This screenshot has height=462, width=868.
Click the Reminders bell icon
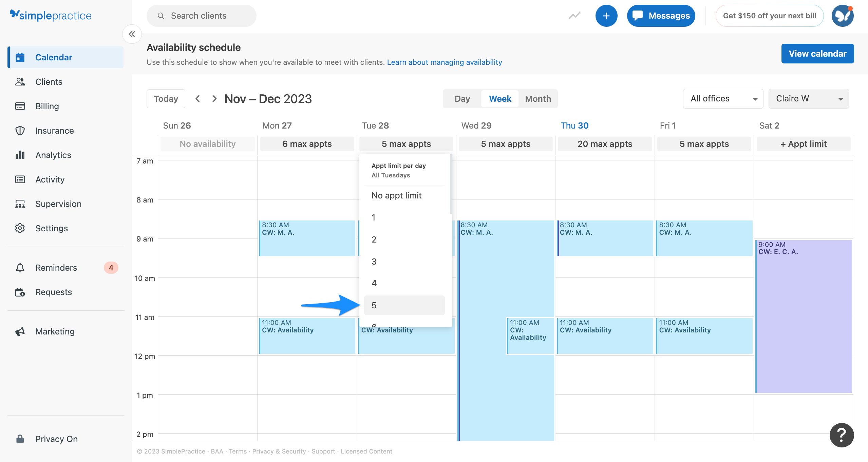[x=20, y=267]
